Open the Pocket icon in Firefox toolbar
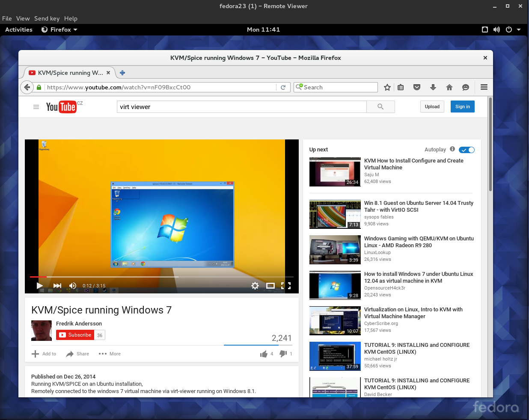Image resolution: width=529 pixels, height=420 pixels. (417, 87)
